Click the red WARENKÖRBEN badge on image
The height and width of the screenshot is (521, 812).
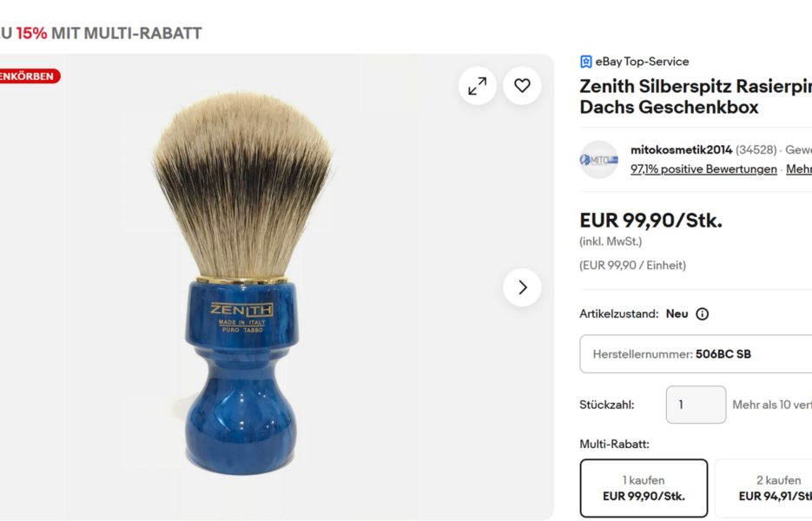(30, 76)
